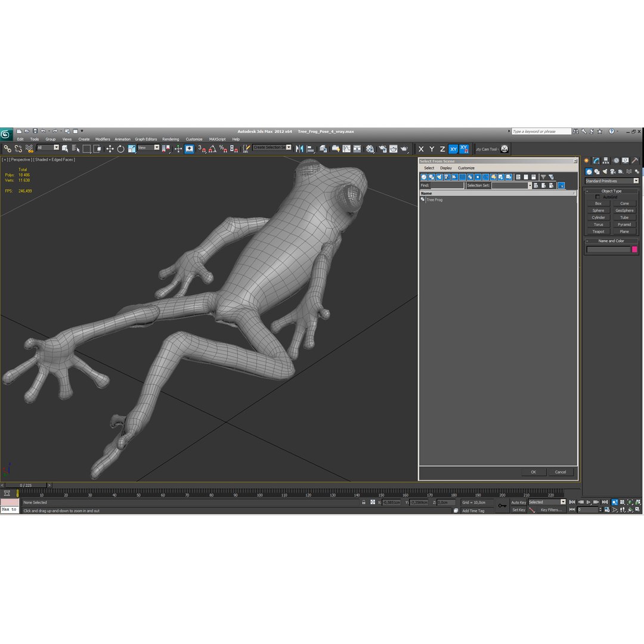This screenshot has height=644, width=644.
Task: Open Key Filters button
Action: [x=551, y=510]
